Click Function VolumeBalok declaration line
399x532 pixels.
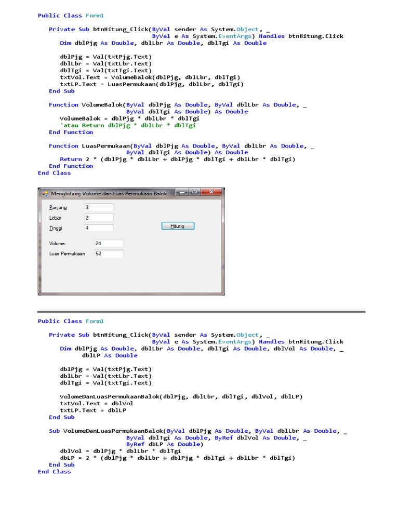pos(178,105)
